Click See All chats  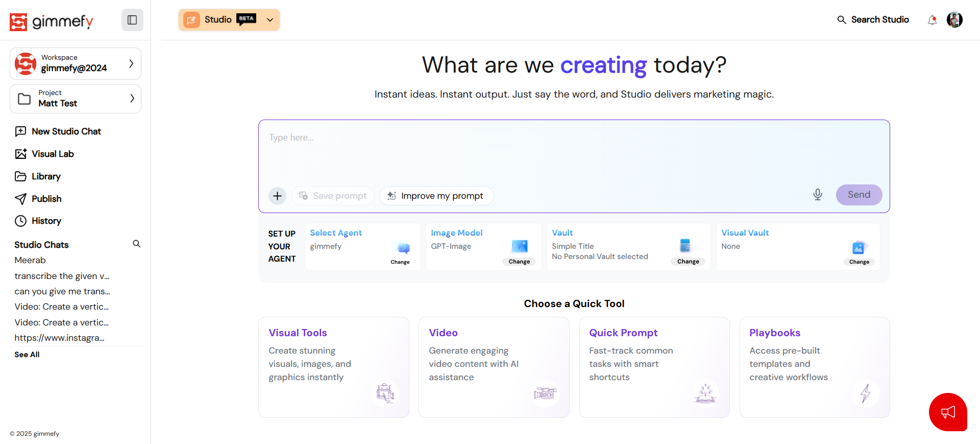coord(27,355)
